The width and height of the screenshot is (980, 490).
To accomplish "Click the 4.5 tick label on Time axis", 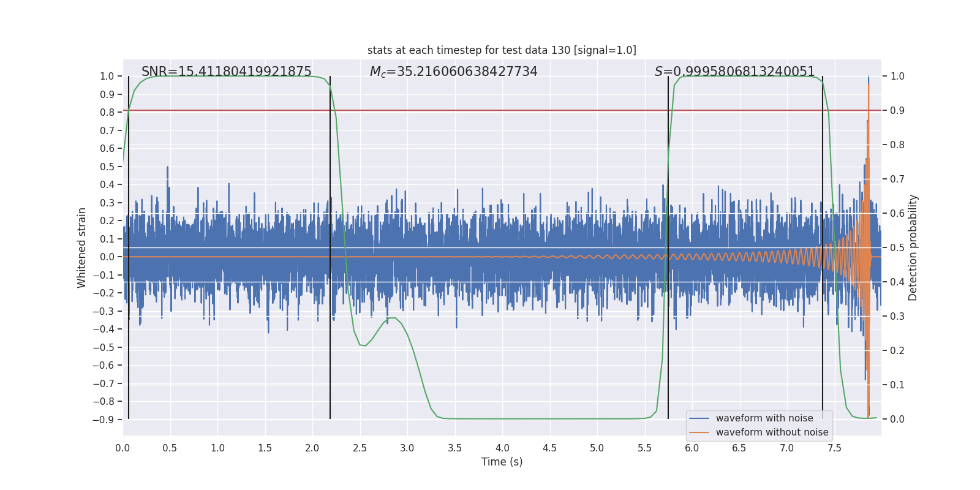I will pyautogui.click(x=550, y=448).
